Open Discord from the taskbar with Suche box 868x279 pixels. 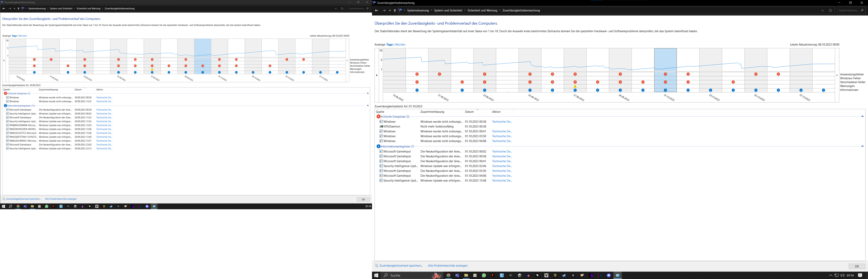pos(609,275)
